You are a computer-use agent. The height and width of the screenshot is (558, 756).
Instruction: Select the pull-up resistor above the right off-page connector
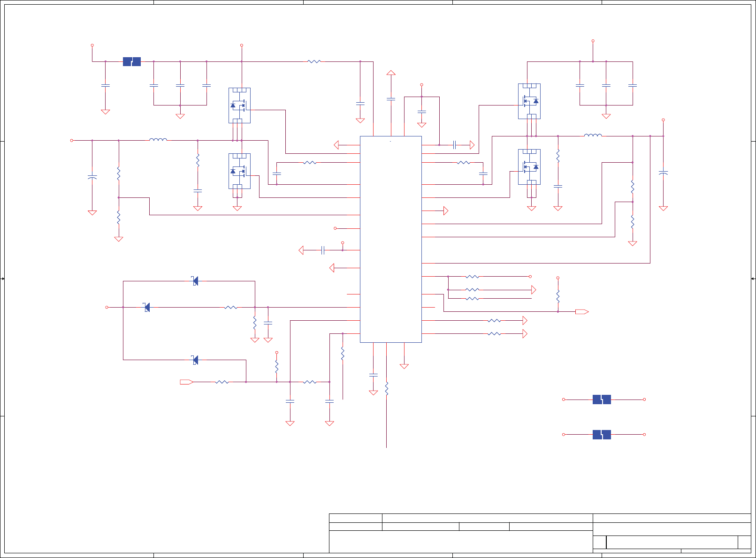pos(558,296)
